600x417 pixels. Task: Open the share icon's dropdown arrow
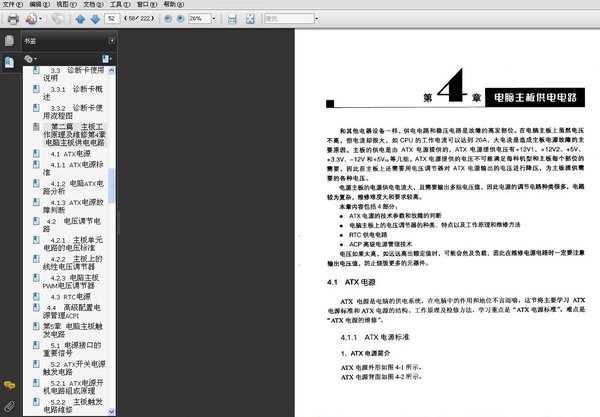pyautogui.click(x=40, y=18)
